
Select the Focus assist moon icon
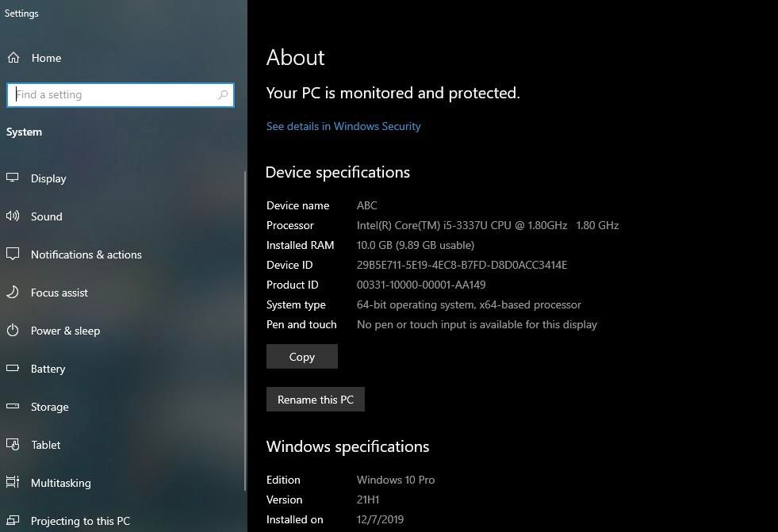(x=13, y=293)
